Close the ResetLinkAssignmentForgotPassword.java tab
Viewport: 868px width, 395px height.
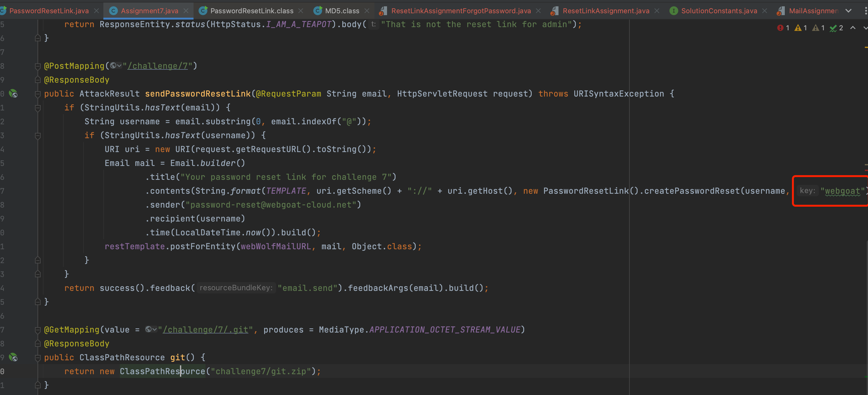point(538,11)
